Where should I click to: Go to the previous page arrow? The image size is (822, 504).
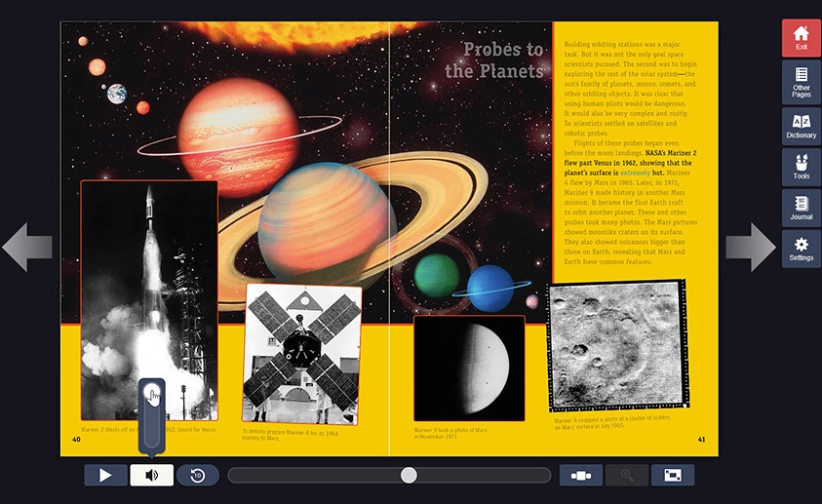pos(27,247)
